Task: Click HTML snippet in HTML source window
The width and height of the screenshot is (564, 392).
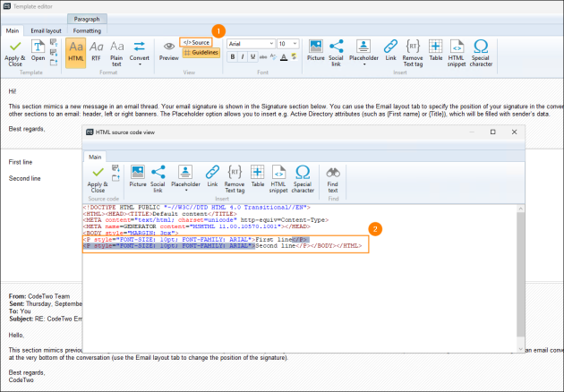Action: pyautogui.click(x=278, y=180)
